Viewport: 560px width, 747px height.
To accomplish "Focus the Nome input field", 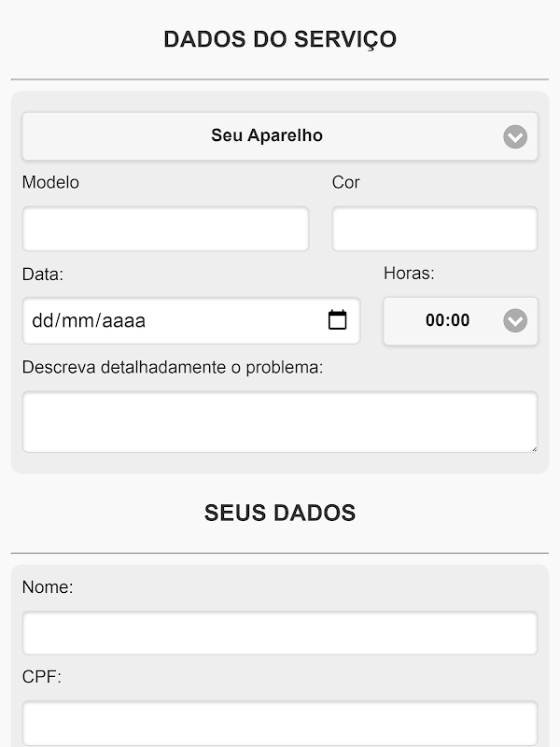I will pos(280,633).
